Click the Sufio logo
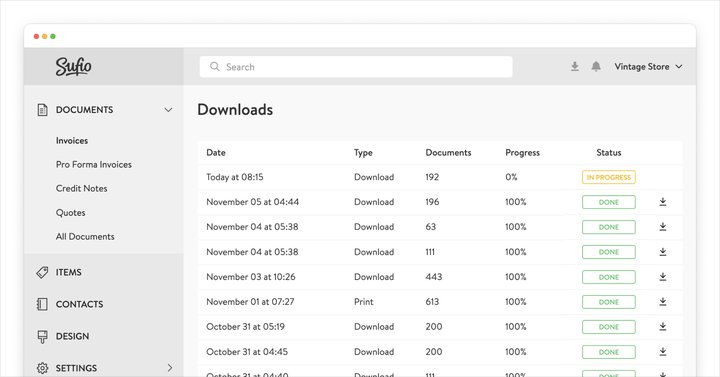The image size is (720, 377). click(x=73, y=67)
